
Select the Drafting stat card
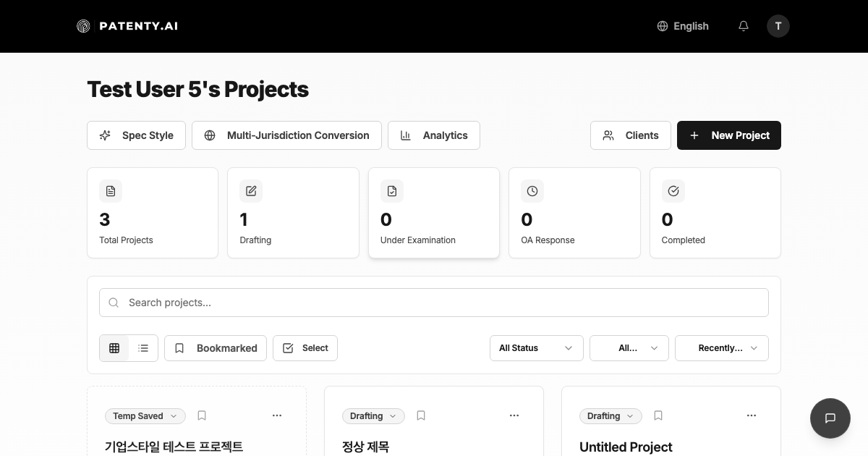click(x=293, y=213)
